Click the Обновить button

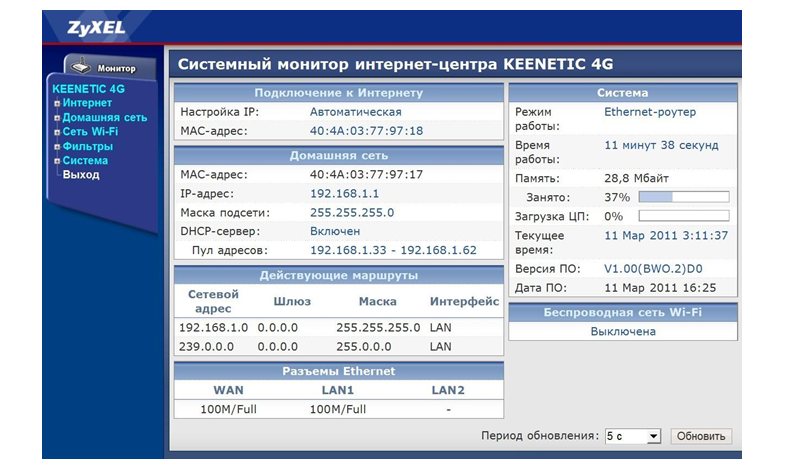tap(701, 436)
